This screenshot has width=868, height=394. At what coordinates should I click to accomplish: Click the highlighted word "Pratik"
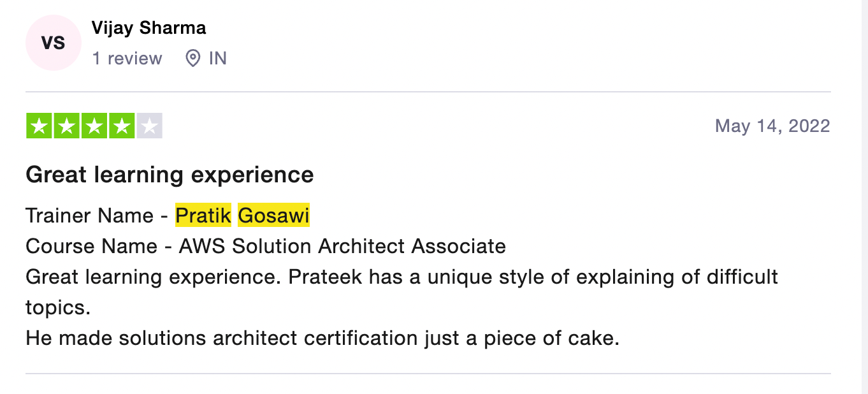tap(203, 215)
